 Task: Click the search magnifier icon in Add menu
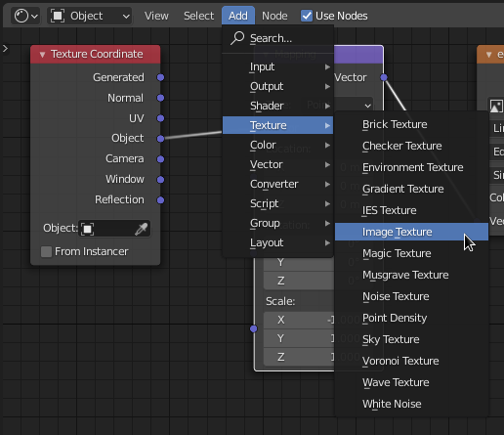(237, 38)
